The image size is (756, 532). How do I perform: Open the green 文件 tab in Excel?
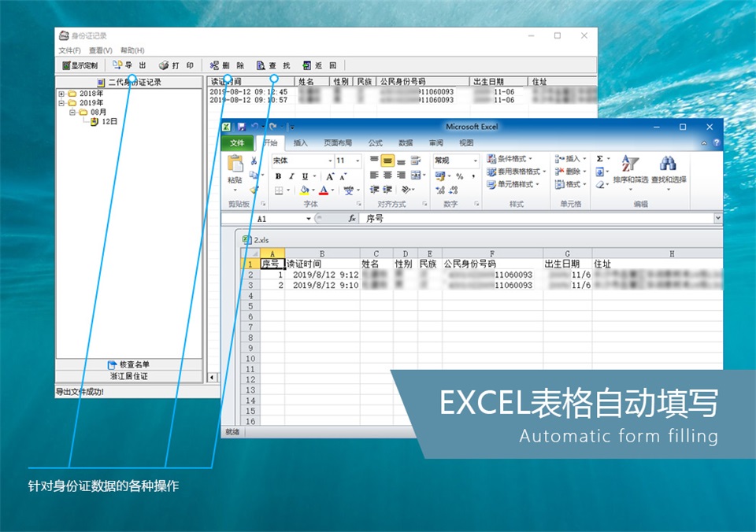[x=237, y=142]
